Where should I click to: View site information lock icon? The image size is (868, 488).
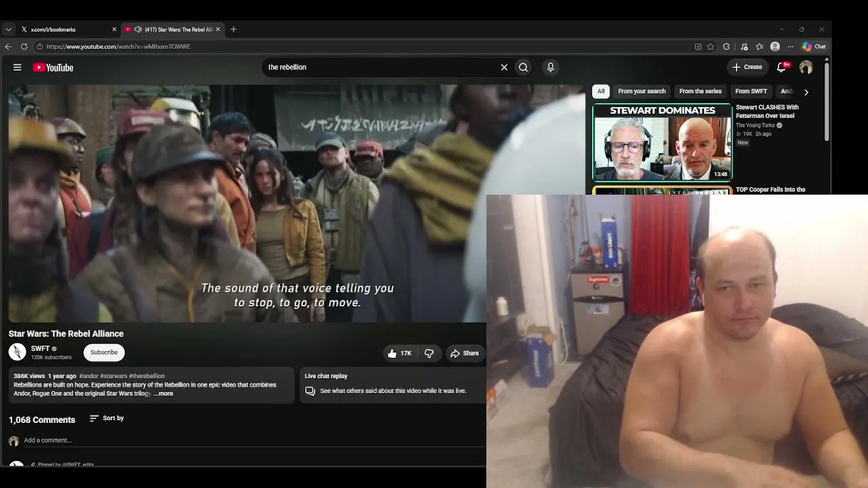click(x=40, y=47)
